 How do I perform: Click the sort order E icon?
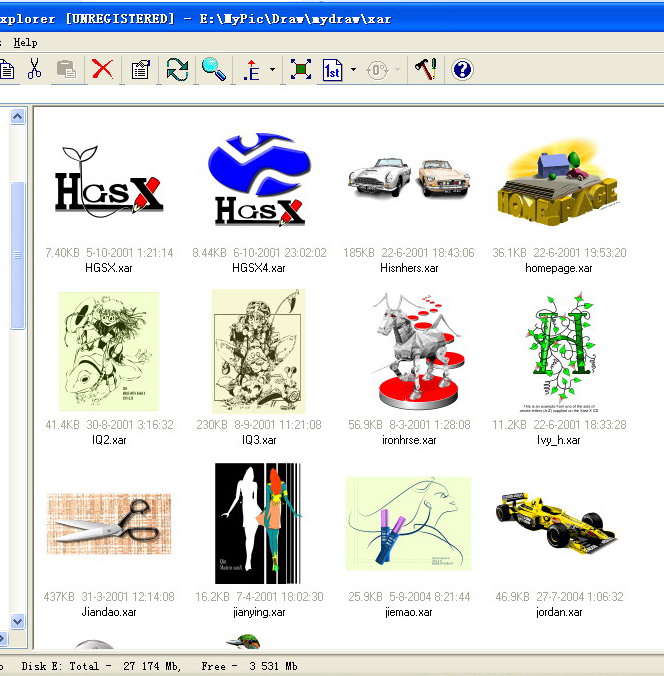coord(251,70)
